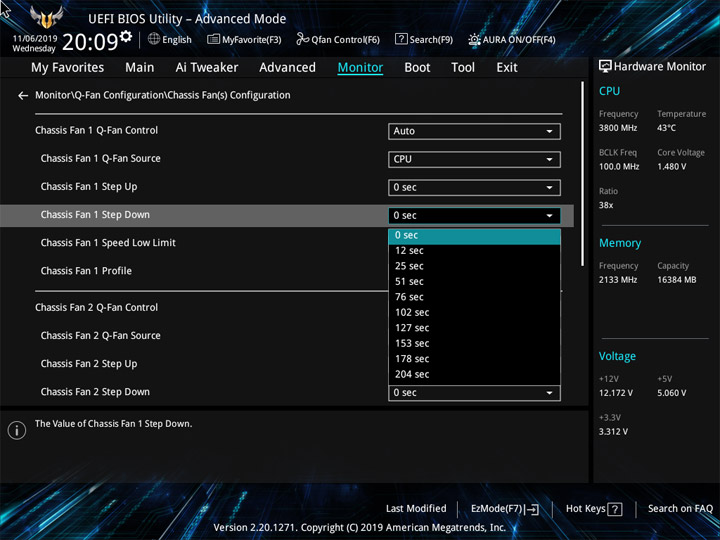Open Hot Keys help
This screenshot has height=540, width=720.
click(594, 509)
